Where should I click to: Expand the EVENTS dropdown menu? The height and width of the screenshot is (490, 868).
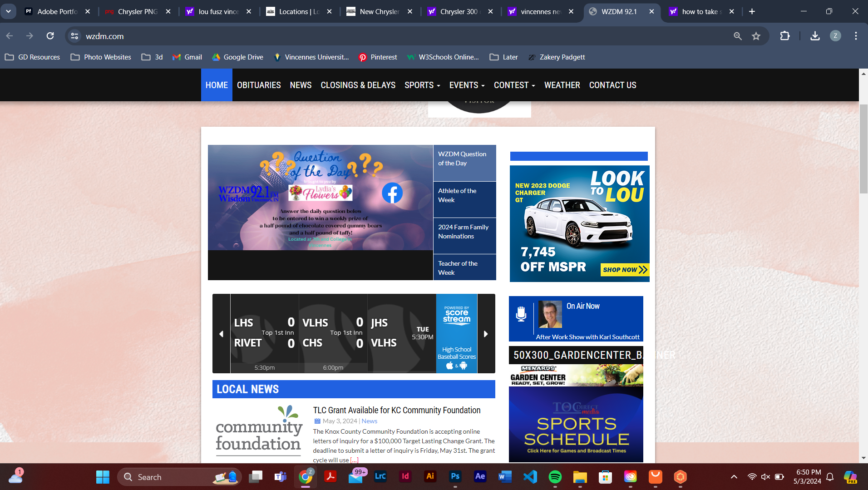pos(467,85)
